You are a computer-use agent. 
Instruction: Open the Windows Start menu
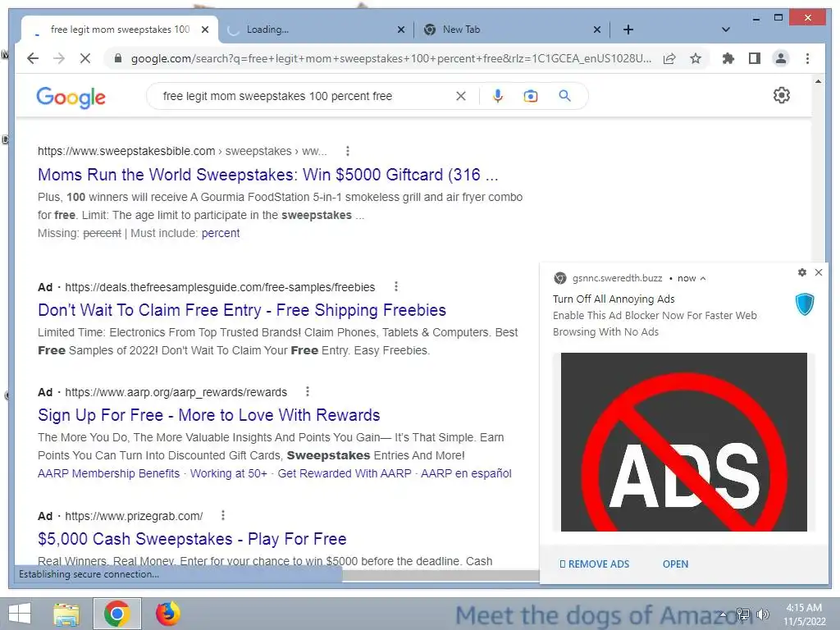20,614
